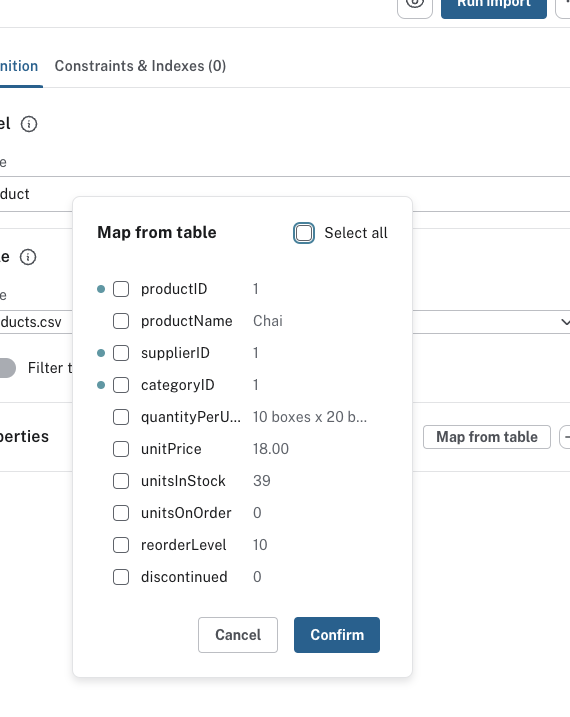Click the '10 boxes x 20 b...' sample value

310,417
